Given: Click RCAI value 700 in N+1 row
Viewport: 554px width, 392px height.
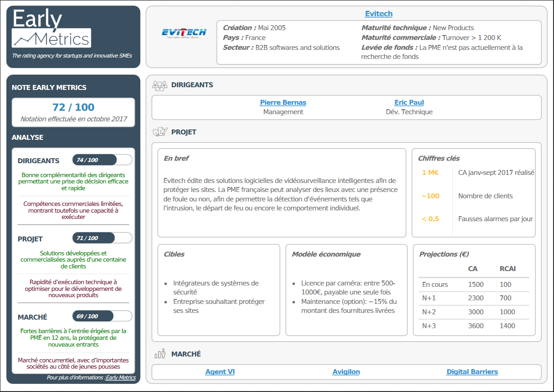Looking at the screenshot, I should [505, 298].
